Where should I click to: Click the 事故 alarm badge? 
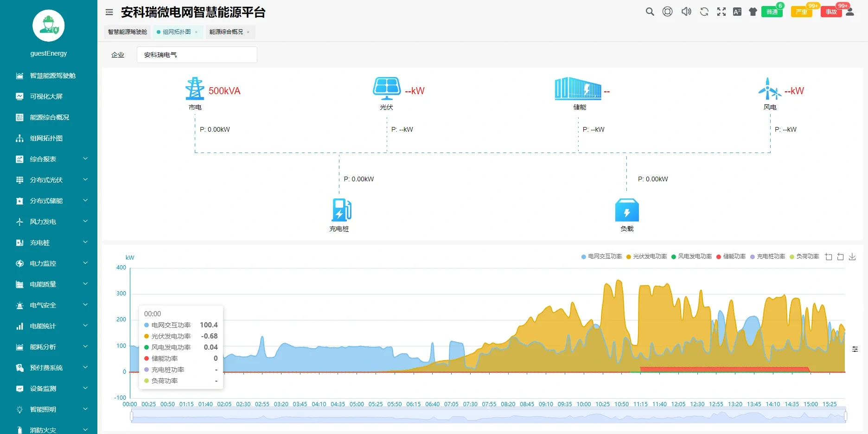click(831, 12)
